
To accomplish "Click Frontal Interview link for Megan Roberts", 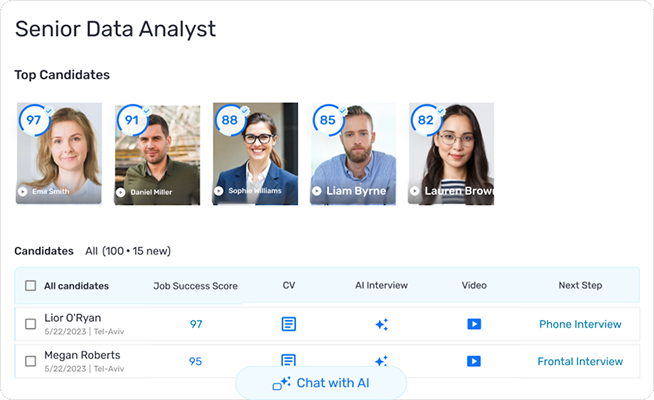I will [580, 361].
